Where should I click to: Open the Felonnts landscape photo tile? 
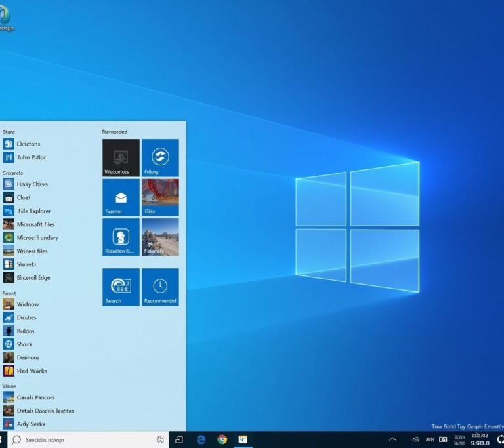[x=160, y=237]
